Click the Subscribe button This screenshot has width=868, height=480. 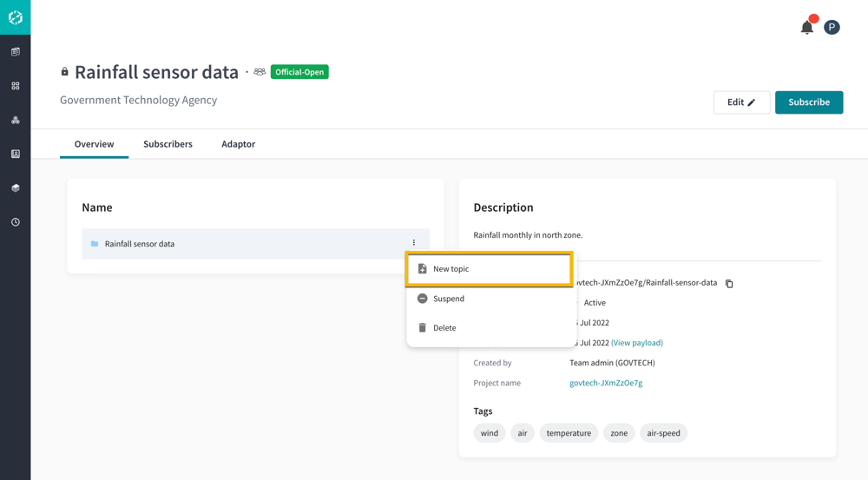tap(808, 102)
